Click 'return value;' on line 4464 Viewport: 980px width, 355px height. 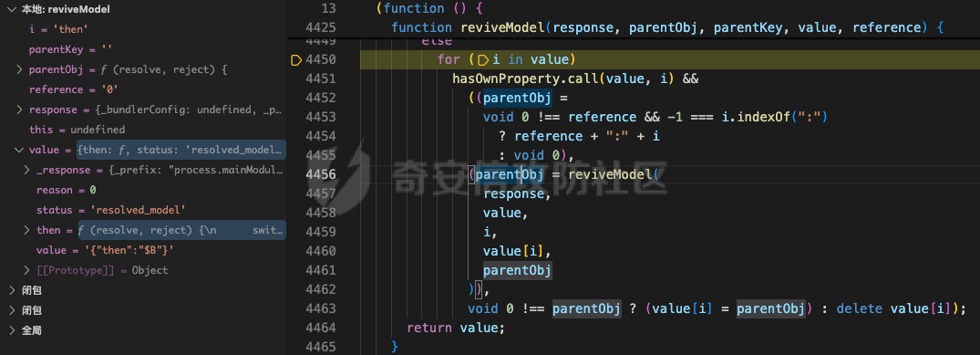(455, 328)
